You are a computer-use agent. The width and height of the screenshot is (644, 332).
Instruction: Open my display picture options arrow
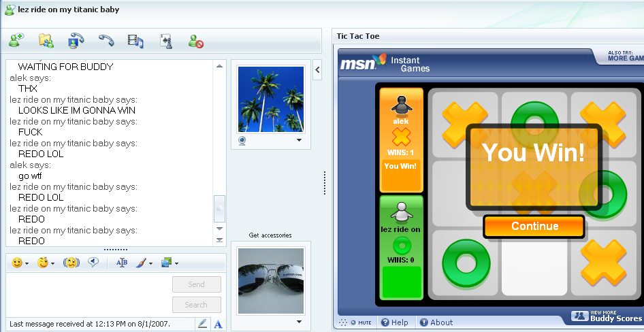click(299, 322)
